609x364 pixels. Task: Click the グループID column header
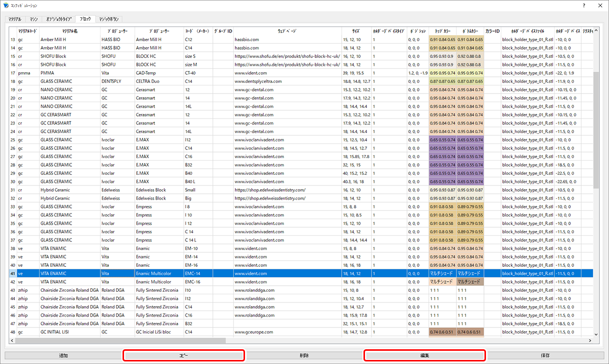[223, 31]
